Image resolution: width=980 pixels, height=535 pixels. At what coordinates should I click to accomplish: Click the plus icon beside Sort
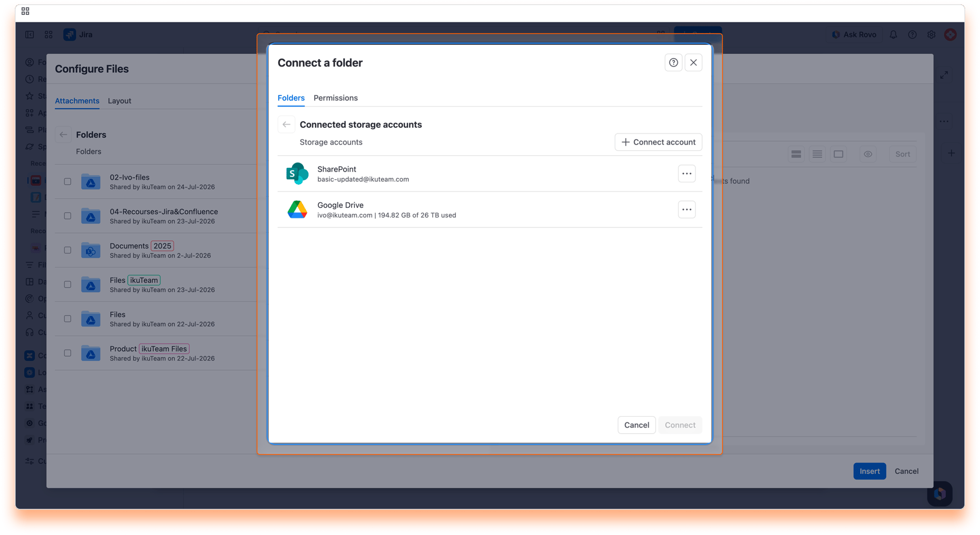pyautogui.click(x=951, y=154)
